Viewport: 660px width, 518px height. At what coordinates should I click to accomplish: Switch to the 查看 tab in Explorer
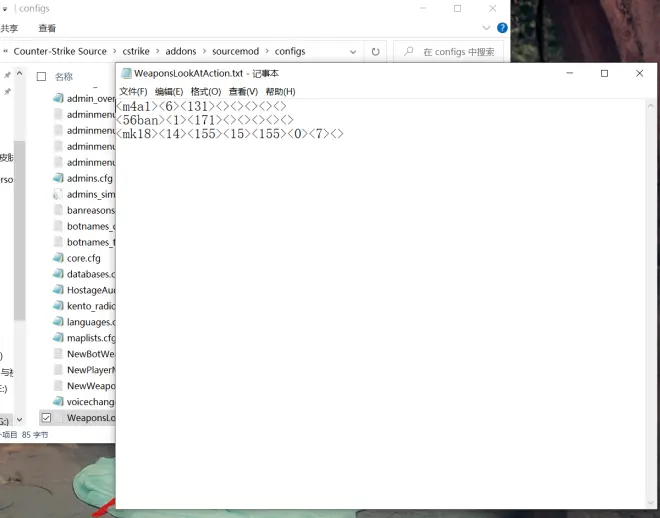pos(47,28)
